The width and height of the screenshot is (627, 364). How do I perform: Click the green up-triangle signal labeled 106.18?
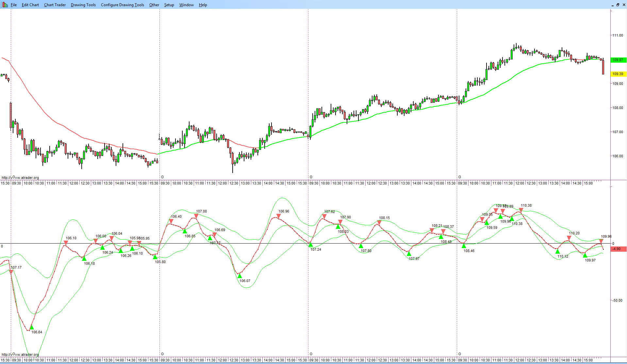point(84,259)
